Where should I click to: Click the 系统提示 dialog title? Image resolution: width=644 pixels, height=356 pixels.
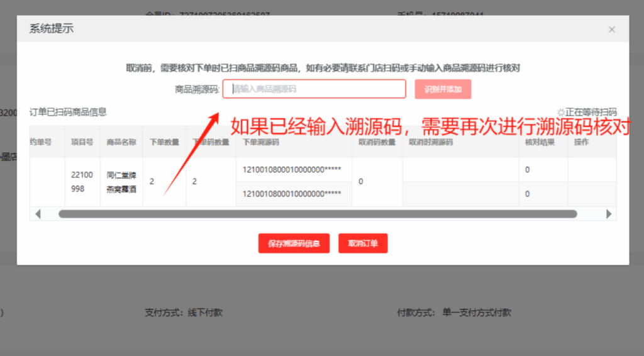[x=52, y=29]
